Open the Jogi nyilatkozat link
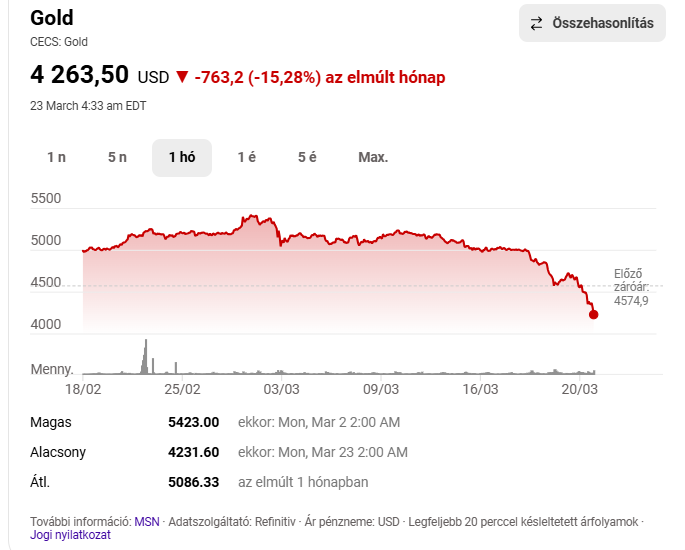 tap(70, 535)
